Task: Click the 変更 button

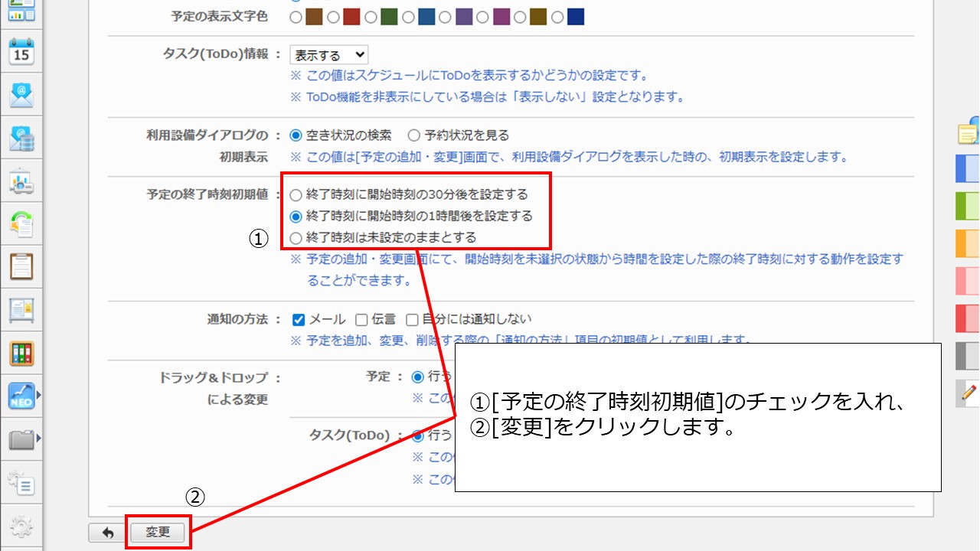Action: coord(158,533)
